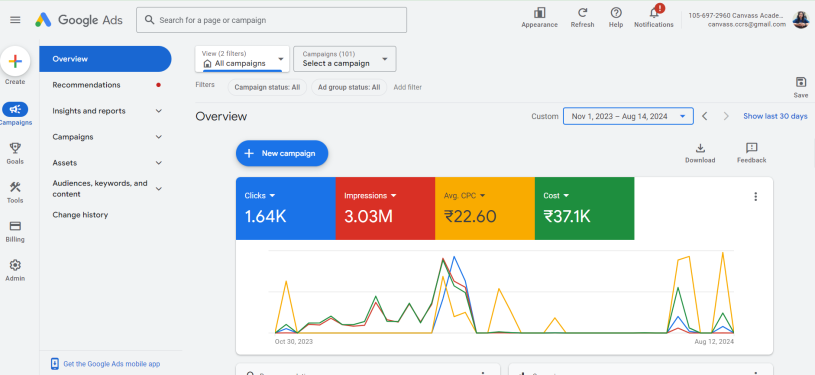Click the Create plus button
This screenshot has height=375, width=815.
pyautogui.click(x=15, y=61)
